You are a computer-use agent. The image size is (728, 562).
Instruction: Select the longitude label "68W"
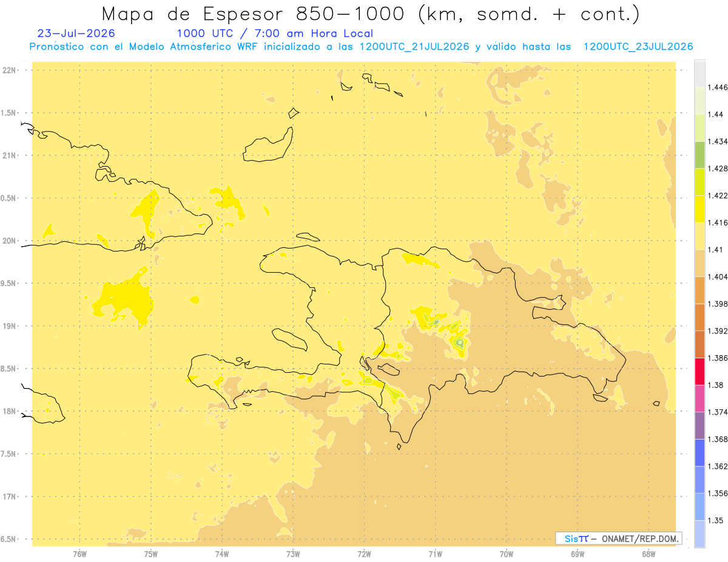(x=649, y=554)
